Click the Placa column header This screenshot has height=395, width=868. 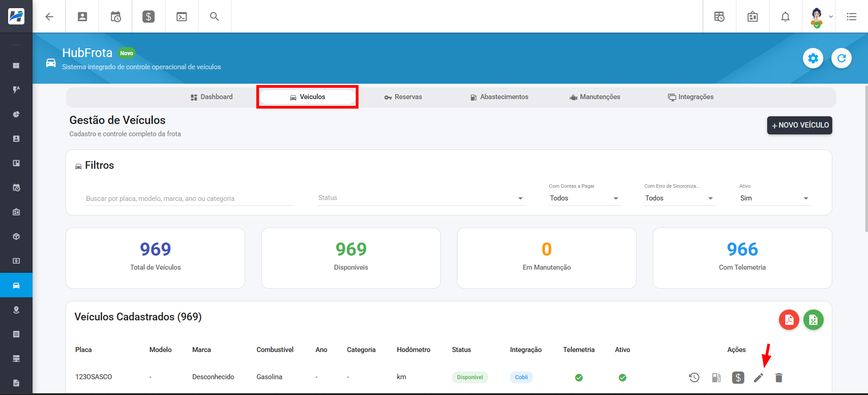pos(84,350)
